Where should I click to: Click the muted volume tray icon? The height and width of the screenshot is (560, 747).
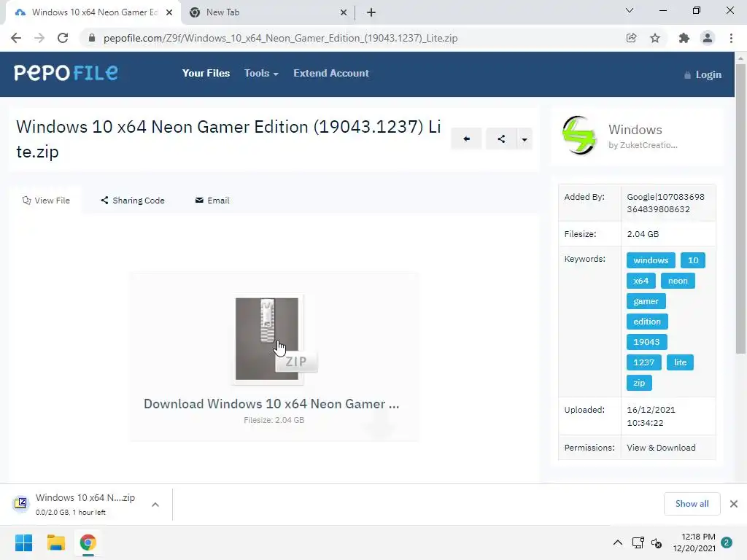(657, 542)
